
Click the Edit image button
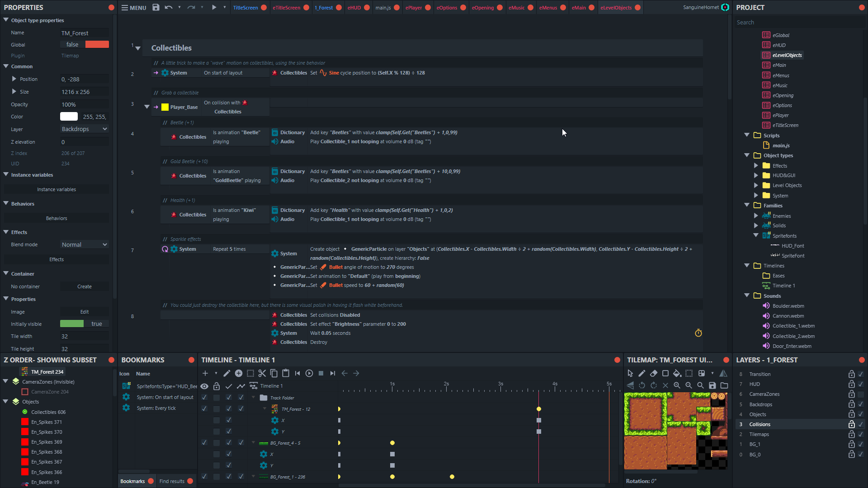[85, 312]
